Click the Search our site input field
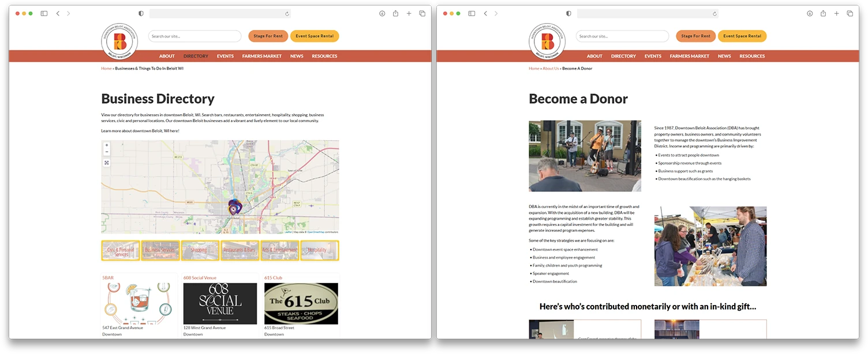 pos(194,36)
